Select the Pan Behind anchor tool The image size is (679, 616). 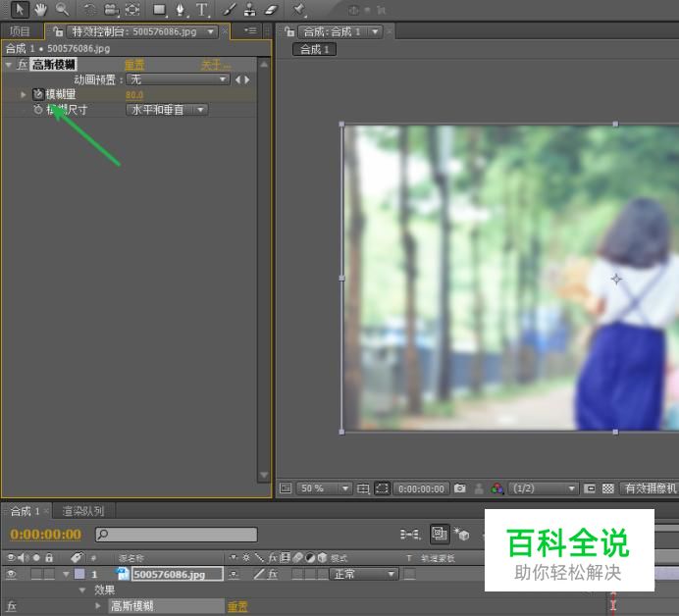click(132, 10)
